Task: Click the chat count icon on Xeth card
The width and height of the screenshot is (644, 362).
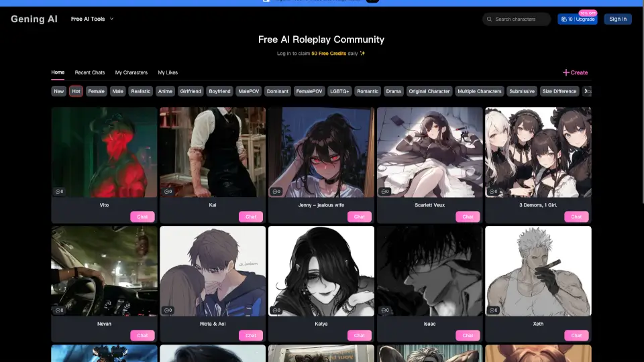Action: 491,310
